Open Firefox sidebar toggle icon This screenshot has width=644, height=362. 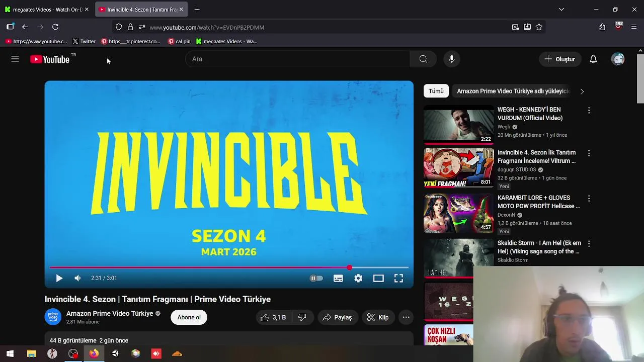10,27
